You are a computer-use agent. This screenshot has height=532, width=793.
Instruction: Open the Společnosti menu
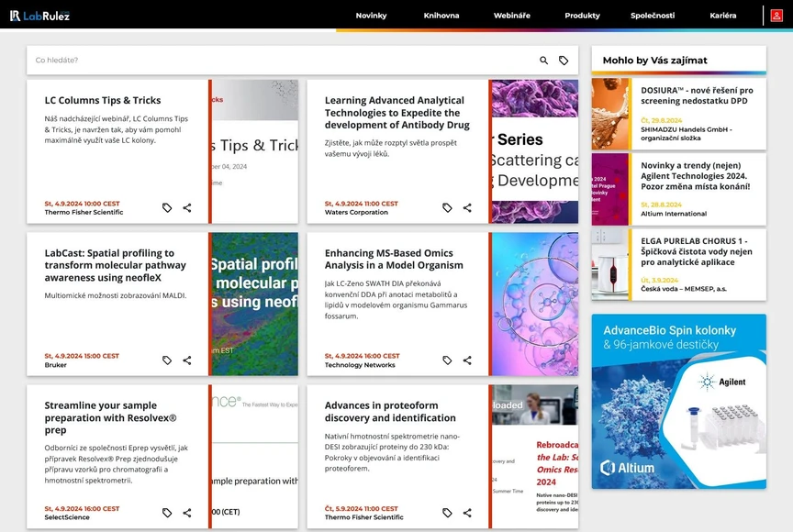tap(653, 16)
